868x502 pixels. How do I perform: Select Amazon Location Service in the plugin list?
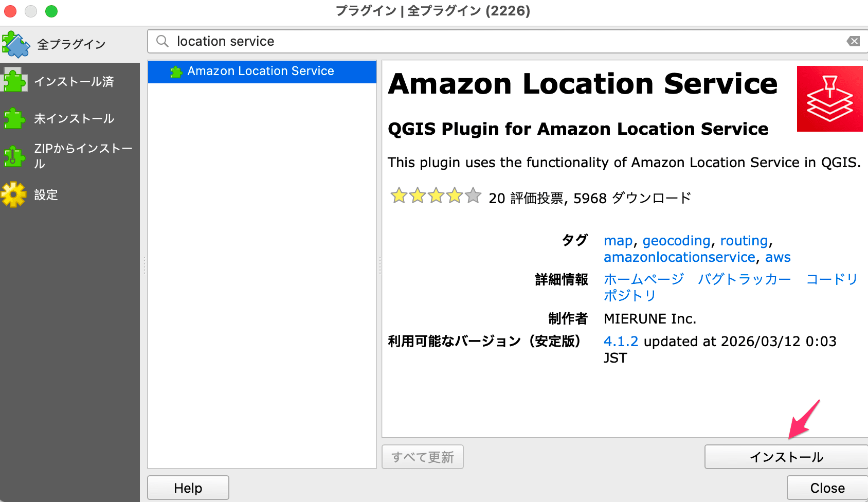coord(261,71)
